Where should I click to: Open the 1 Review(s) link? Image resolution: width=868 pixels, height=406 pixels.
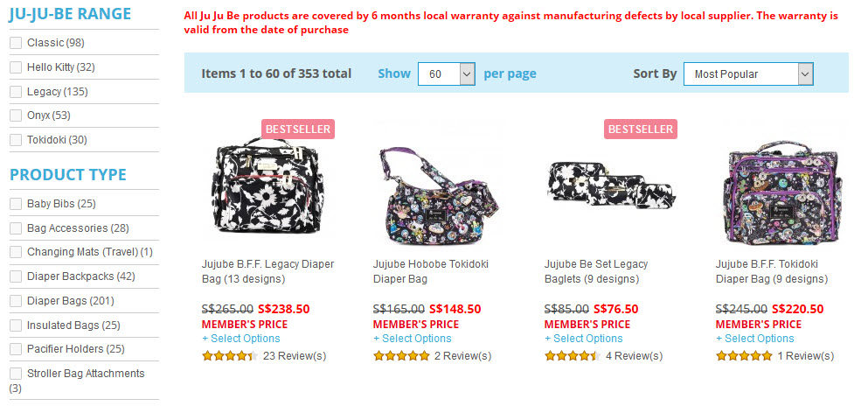click(x=805, y=356)
